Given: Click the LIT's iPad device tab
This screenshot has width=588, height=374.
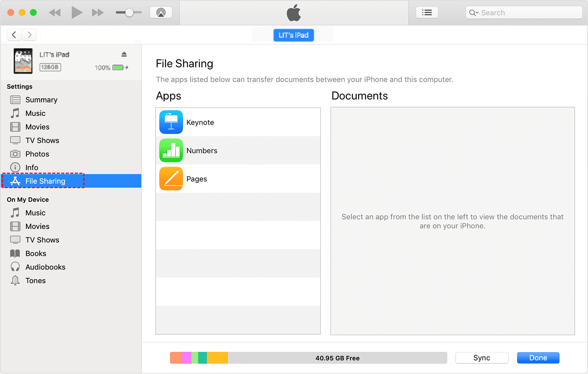Looking at the screenshot, I should click(294, 35).
